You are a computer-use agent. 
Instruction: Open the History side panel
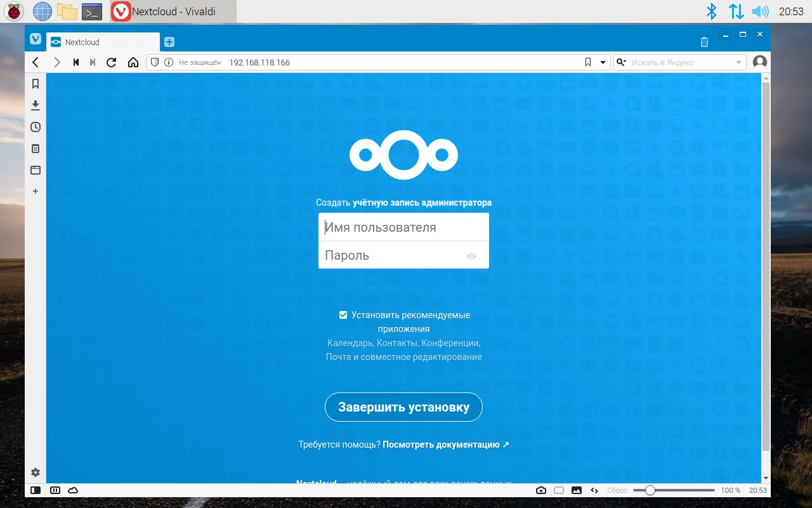coord(36,127)
